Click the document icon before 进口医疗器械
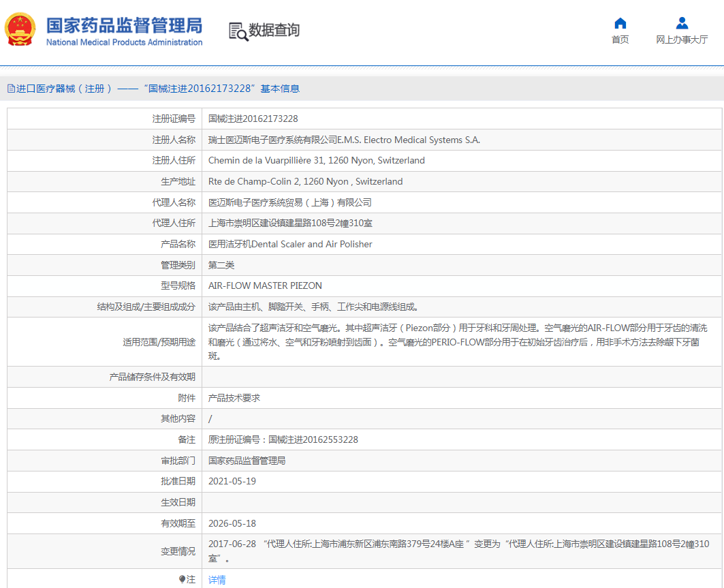 coord(11,89)
